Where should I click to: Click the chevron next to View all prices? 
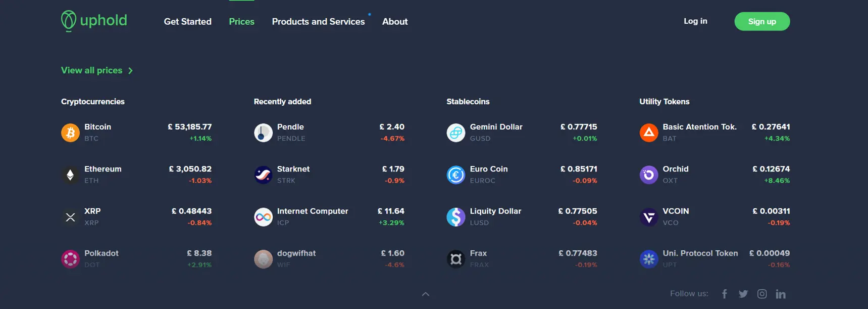point(130,71)
